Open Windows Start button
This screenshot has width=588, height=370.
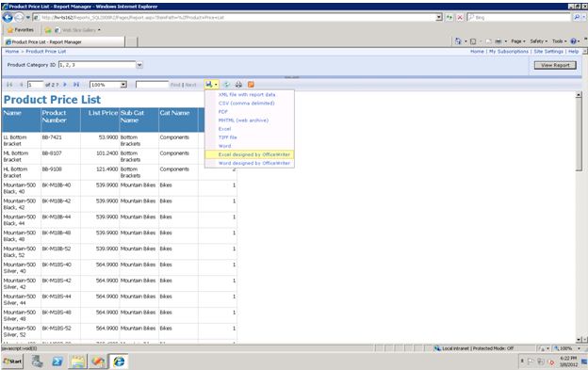(13, 362)
